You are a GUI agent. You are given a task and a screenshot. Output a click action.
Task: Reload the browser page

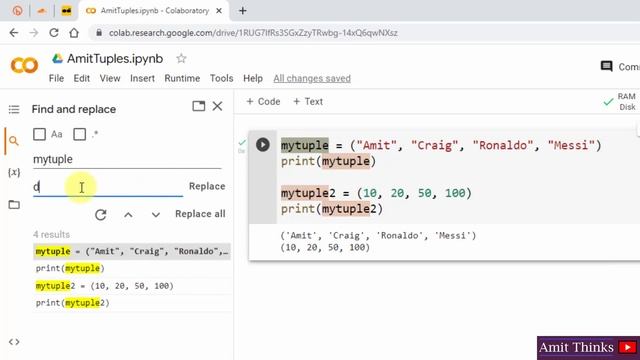pos(54,33)
